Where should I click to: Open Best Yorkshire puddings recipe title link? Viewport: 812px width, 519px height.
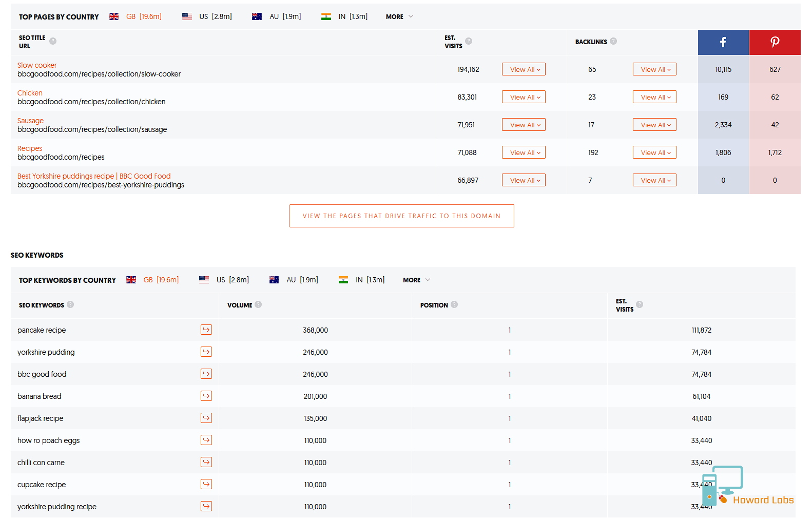[94, 176]
